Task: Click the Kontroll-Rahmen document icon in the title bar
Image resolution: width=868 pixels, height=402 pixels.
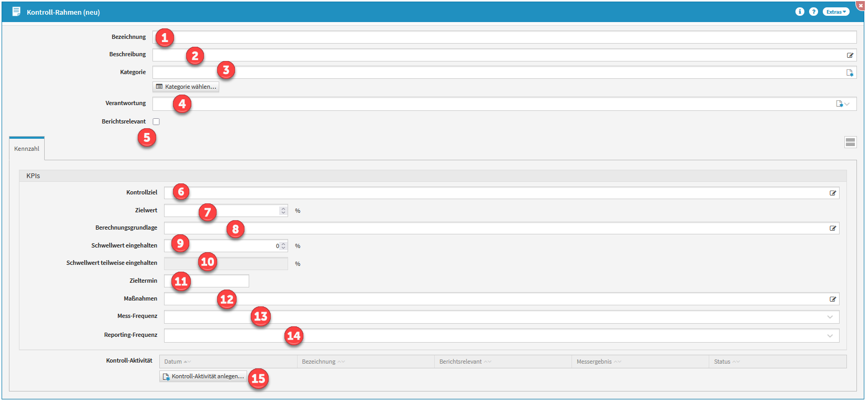Action: [x=16, y=12]
